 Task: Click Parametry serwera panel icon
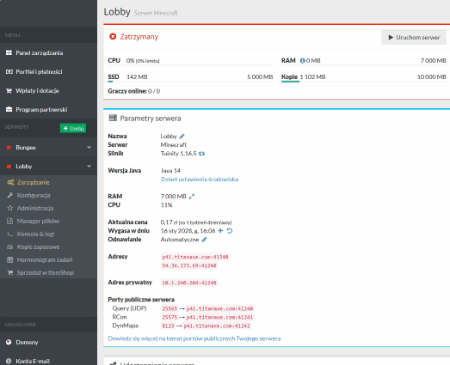[113, 118]
